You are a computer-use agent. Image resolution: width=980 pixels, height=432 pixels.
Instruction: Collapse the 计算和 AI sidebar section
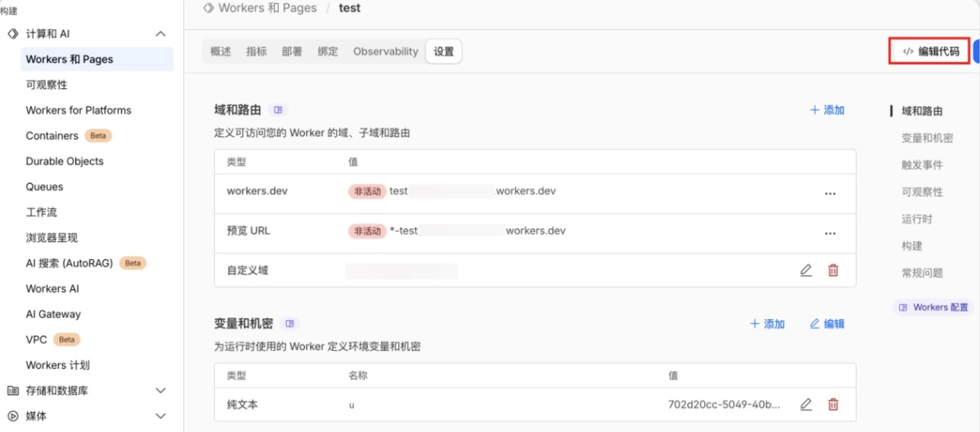point(160,34)
